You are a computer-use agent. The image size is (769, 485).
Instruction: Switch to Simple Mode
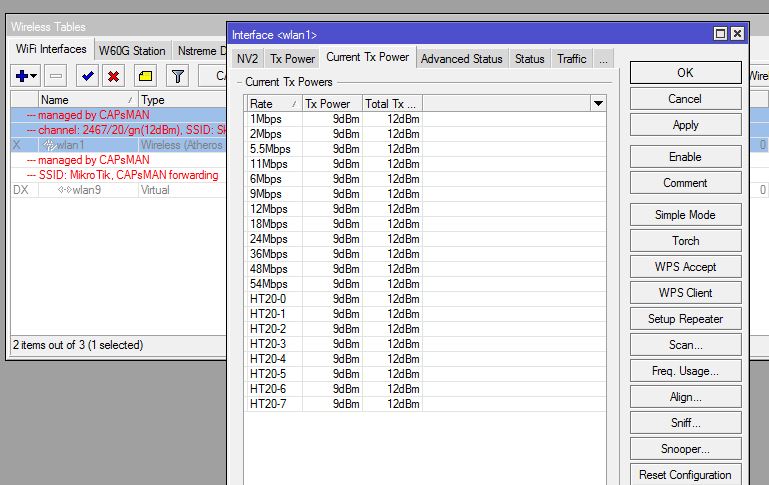tap(685, 214)
